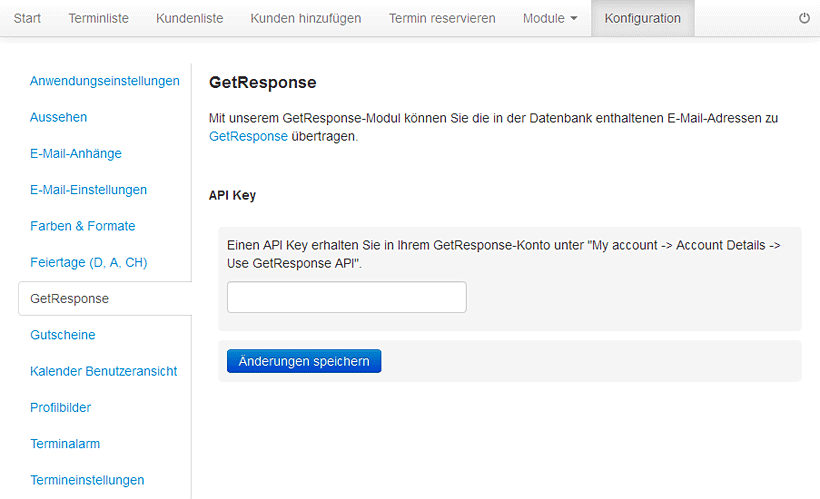Follow the GetResponse hyperlink in description
The height and width of the screenshot is (499, 820).
click(248, 137)
